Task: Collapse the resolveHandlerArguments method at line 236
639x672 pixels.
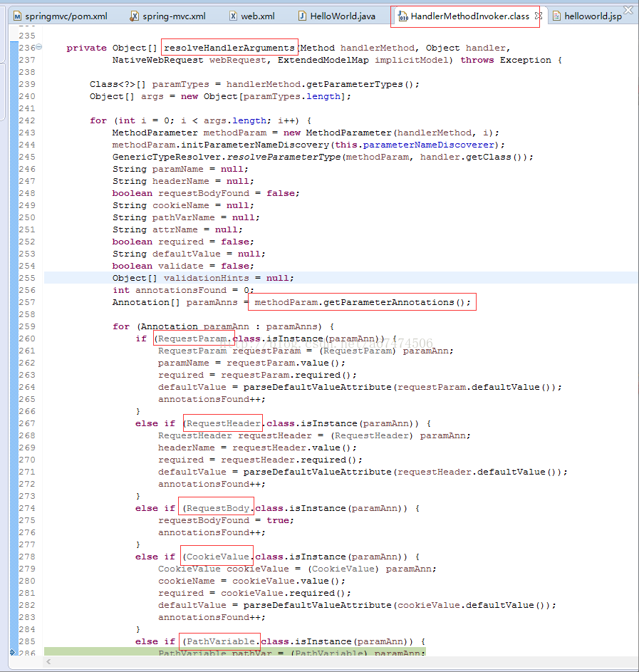Action: (38, 47)
